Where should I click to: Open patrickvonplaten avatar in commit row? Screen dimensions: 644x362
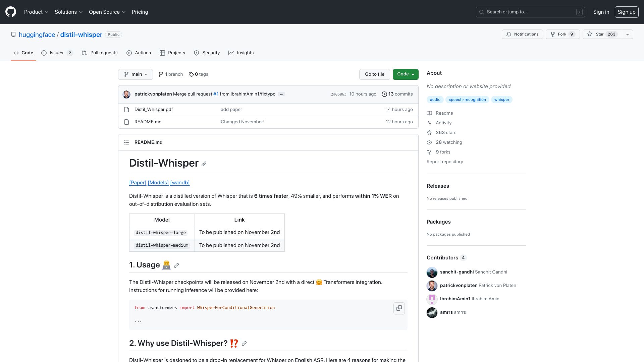pos(126,94)
